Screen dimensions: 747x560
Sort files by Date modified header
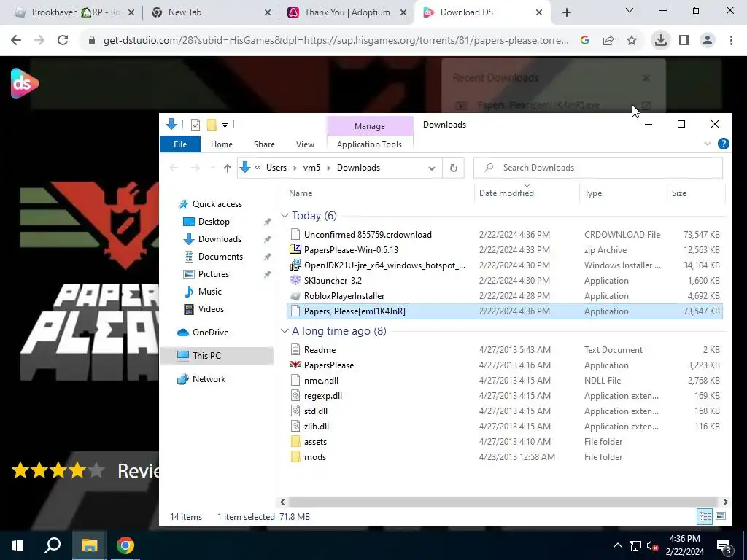pyautogui.click(x=527, y=193)
